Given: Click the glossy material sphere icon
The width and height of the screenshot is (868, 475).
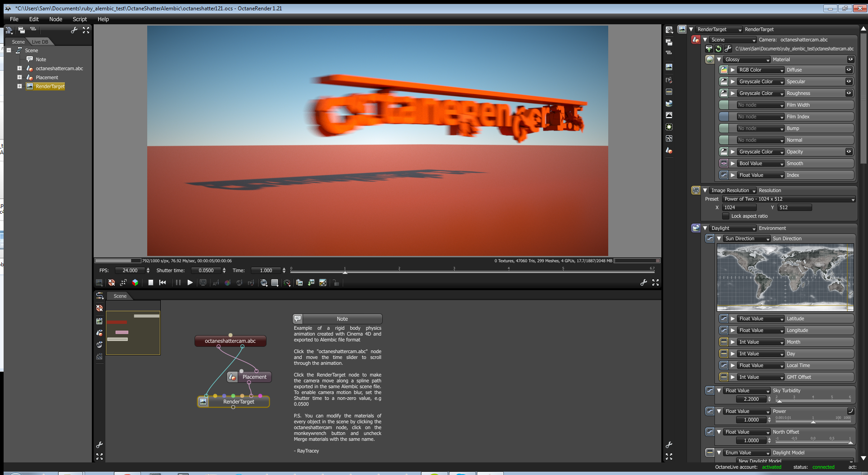Looking at the screenshot, I should pyautogui.click(x=710, y=59).
